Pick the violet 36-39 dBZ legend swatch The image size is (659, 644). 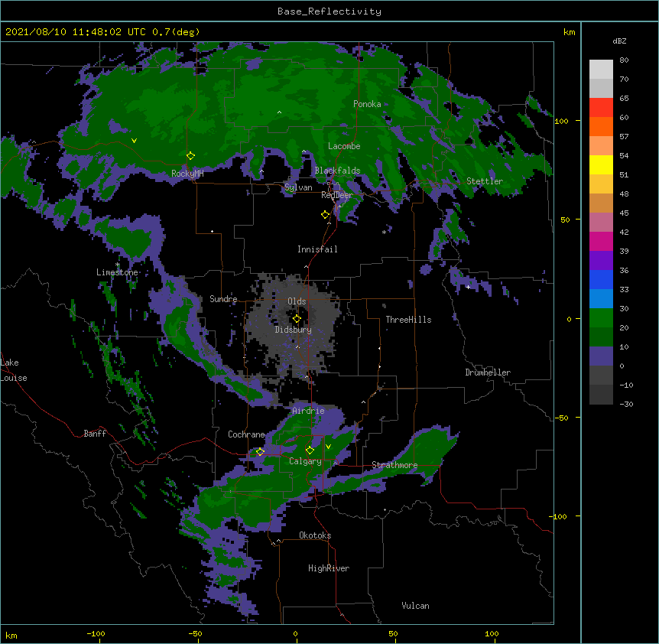(x=601, y=261)
